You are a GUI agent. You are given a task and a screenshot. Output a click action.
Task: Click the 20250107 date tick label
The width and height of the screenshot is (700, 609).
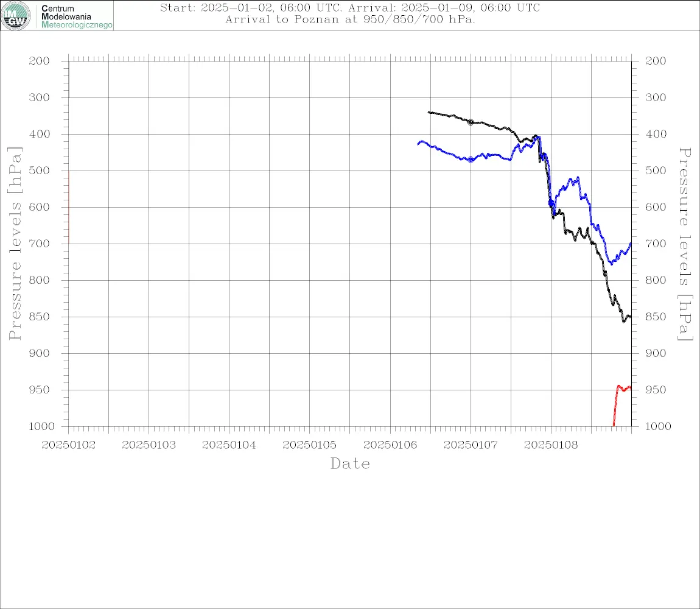471,445
